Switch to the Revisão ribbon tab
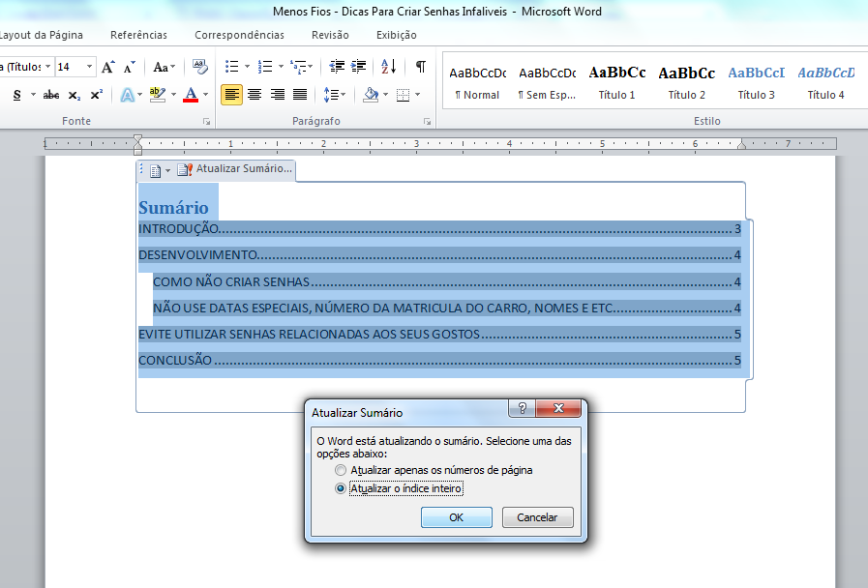The width and height of the screenshot is (868, 588). point(329,35)
